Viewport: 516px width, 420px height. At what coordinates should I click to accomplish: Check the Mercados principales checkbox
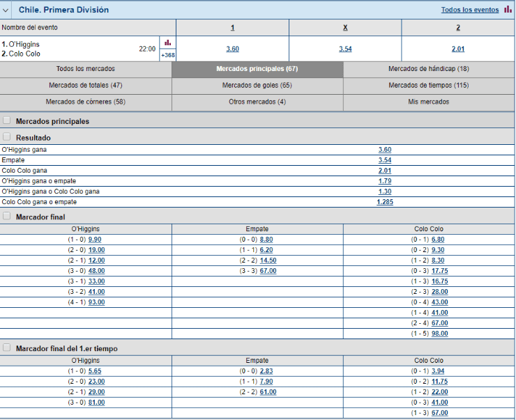point(7,120)
